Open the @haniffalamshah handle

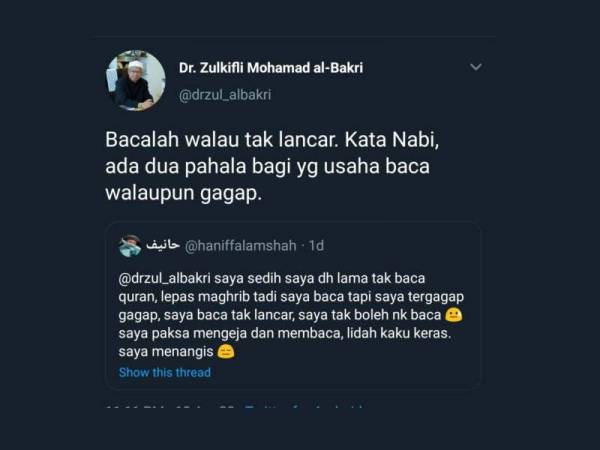pos(241,246)
